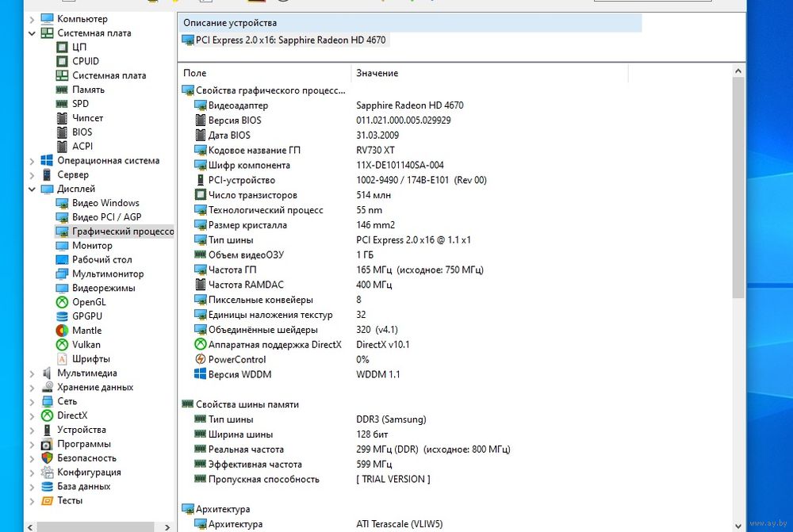Open the OpenGL Xbox-style icon
This screenshot has width=793, height=532.
62,302
